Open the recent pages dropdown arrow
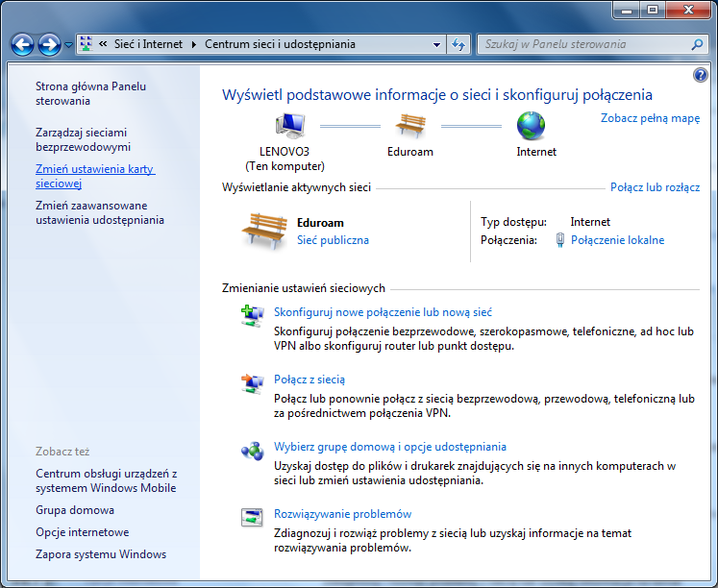The width and height of the screenshot is (718, 588). pyautogui.click(x=68, y=45)
